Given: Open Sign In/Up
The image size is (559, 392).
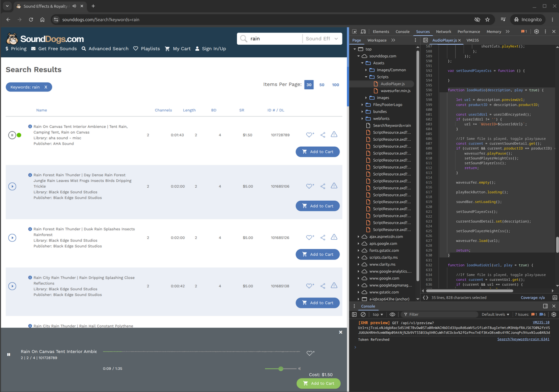Looking at the screenshot, I should coord(211,49).
